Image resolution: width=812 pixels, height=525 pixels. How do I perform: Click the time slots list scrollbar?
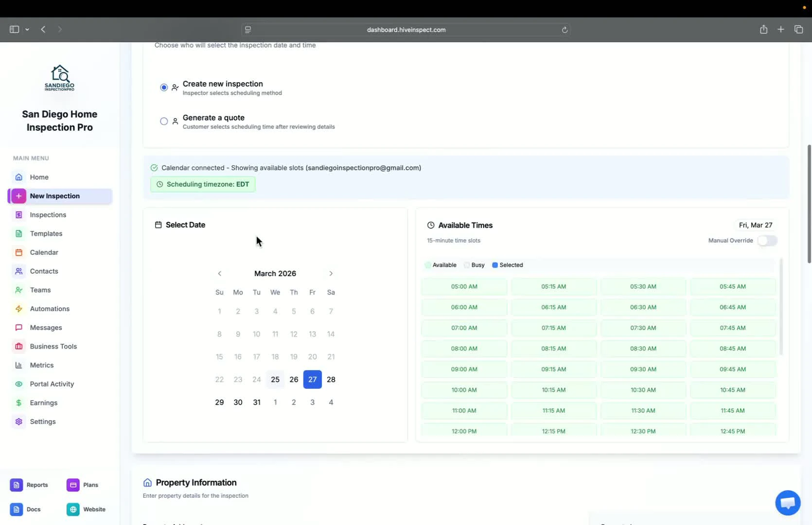coord(781,307)
